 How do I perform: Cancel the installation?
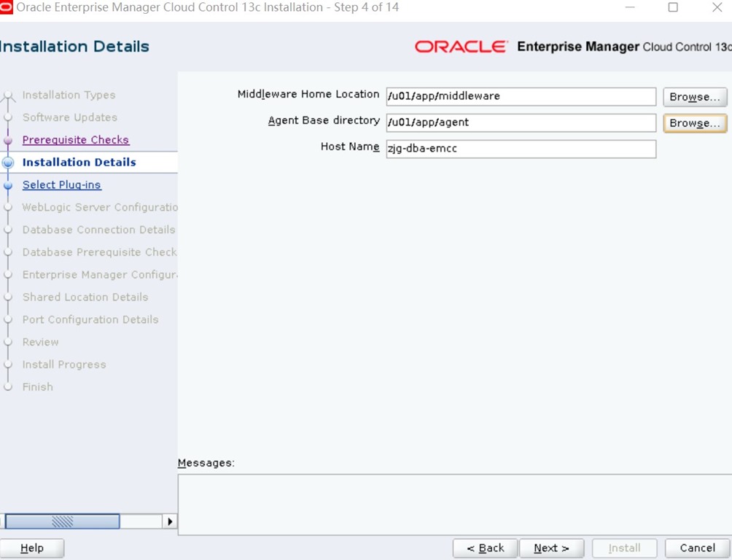pyautogui.click(x=698, y=548)
